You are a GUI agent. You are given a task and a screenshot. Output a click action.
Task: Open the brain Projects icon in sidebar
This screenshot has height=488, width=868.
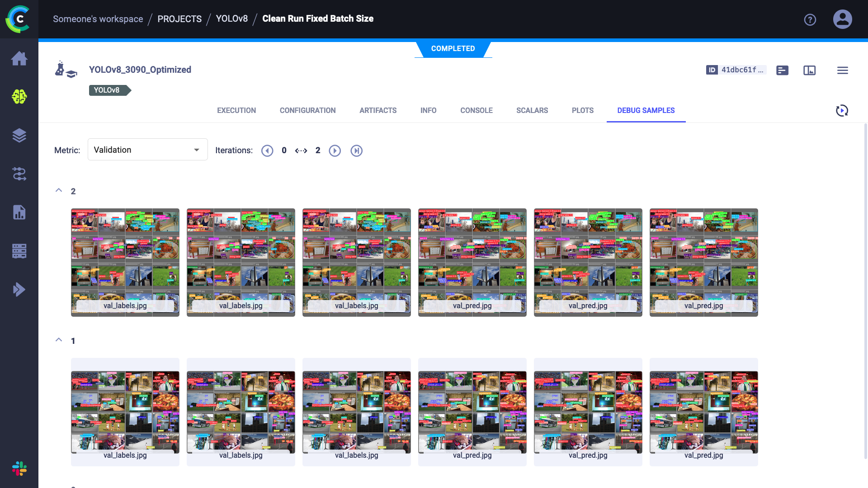(19, 96)
